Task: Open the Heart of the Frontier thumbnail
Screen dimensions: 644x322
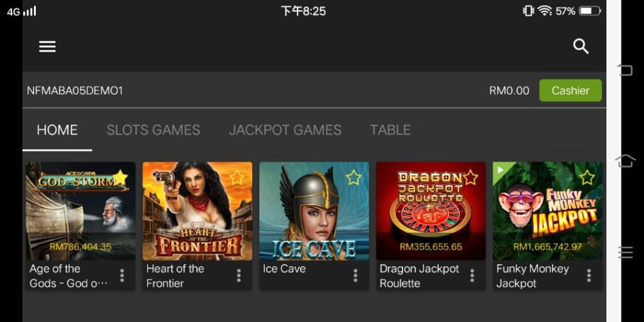Action: [197, 211]
